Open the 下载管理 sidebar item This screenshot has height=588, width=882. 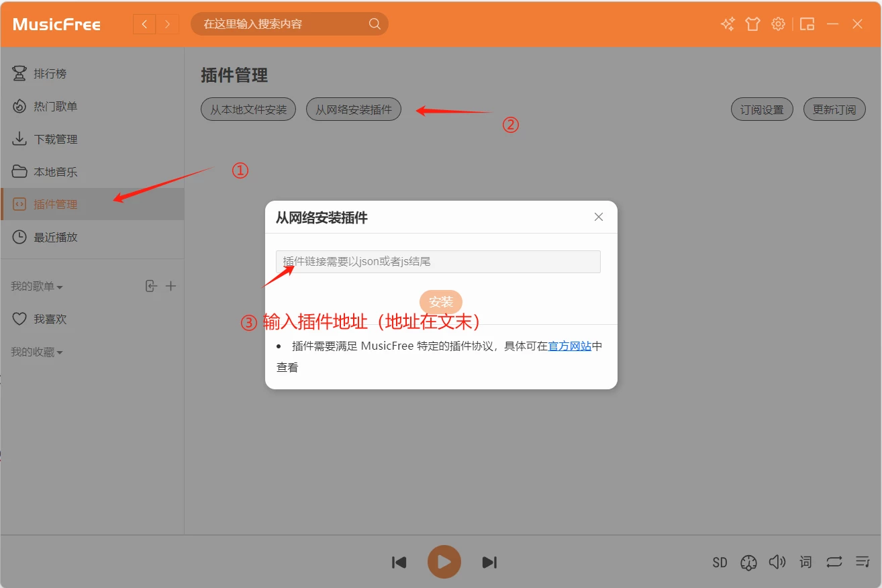[x=92, y=140]
